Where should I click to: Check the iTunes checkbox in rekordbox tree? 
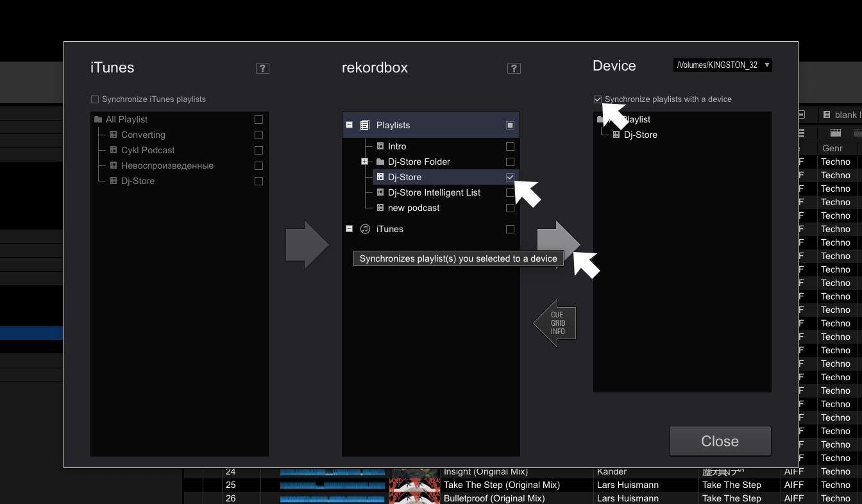point(510,229)
